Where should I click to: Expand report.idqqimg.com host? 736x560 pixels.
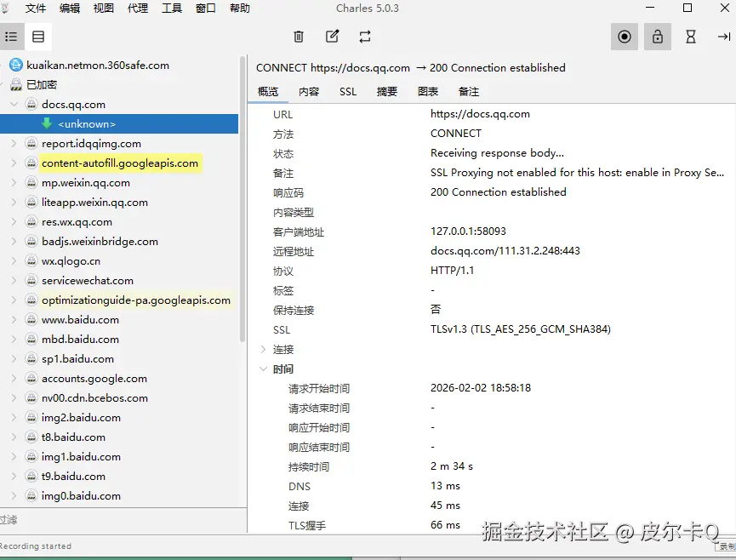[14, 144]
